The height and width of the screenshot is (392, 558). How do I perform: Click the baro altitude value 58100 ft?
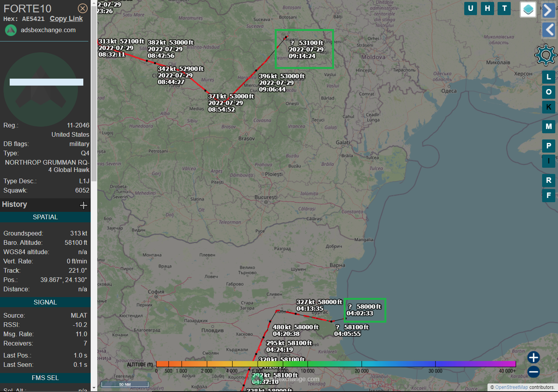pos(76,243)
